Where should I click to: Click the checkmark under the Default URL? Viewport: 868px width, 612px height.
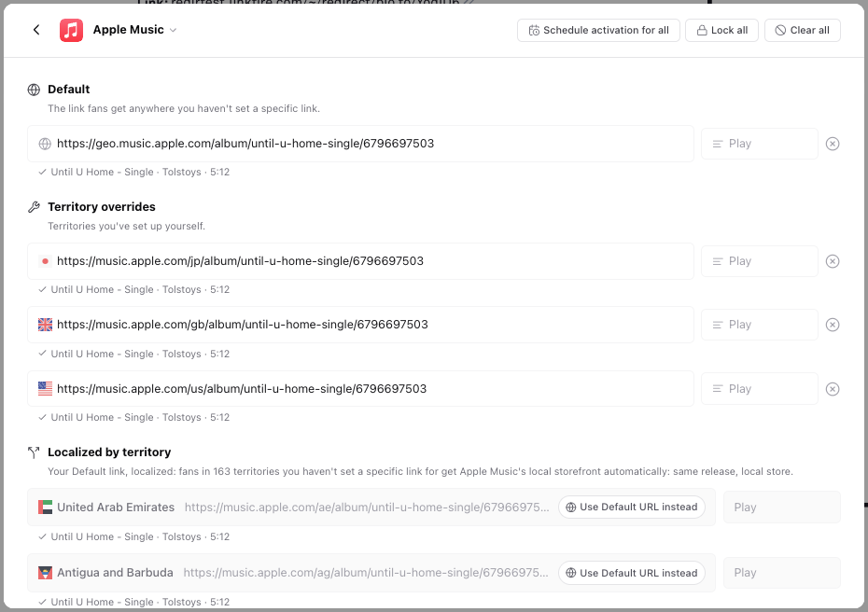click(x=42, y=172)
